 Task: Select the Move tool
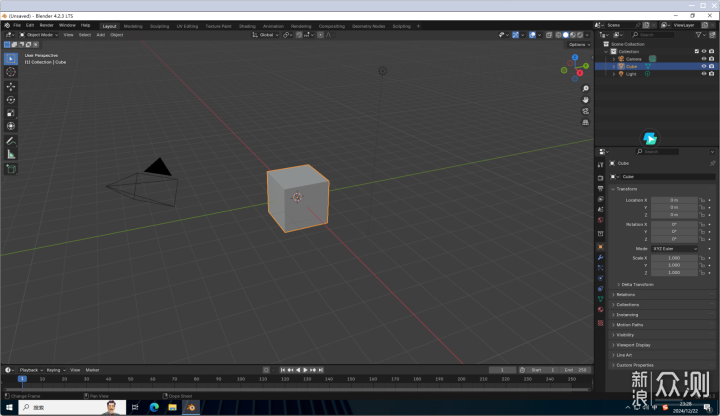click(11, 86)
